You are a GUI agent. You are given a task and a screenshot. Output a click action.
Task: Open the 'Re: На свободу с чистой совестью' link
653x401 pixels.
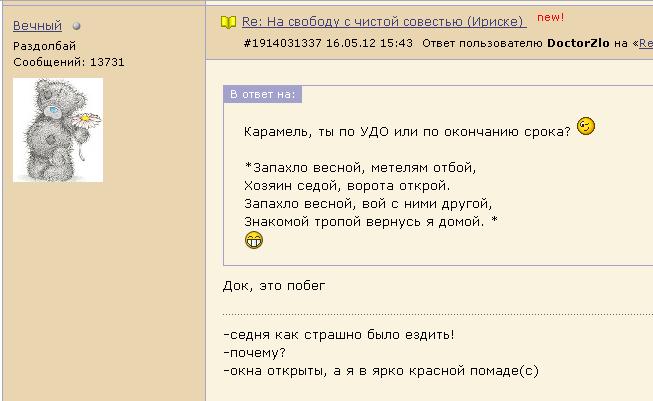click(384, 22)
